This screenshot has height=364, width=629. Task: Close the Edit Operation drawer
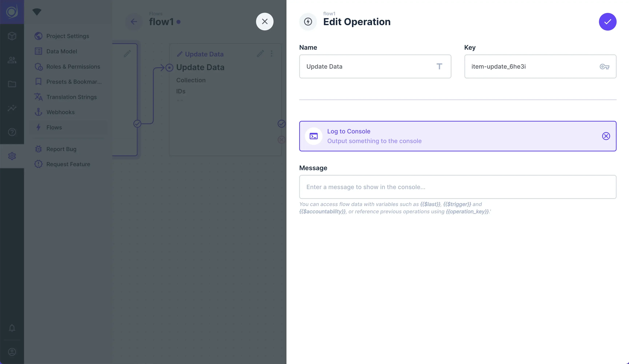[x=265, y=22]
